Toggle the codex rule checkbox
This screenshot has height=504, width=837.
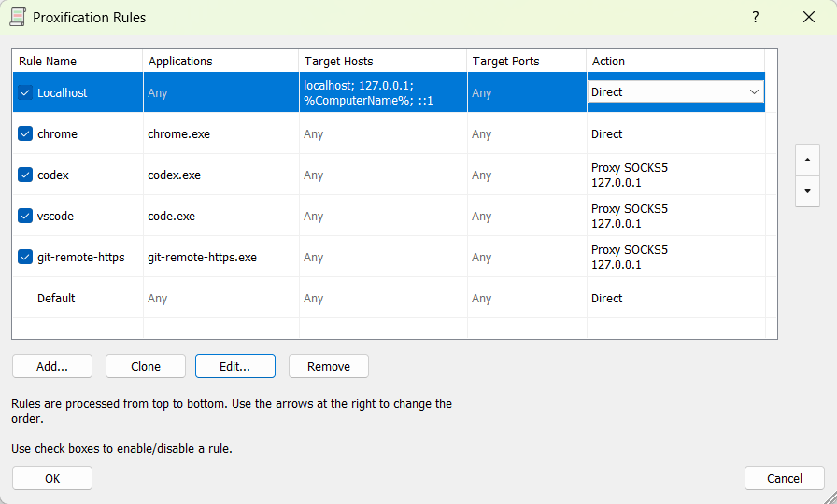(x=25, y=175)
